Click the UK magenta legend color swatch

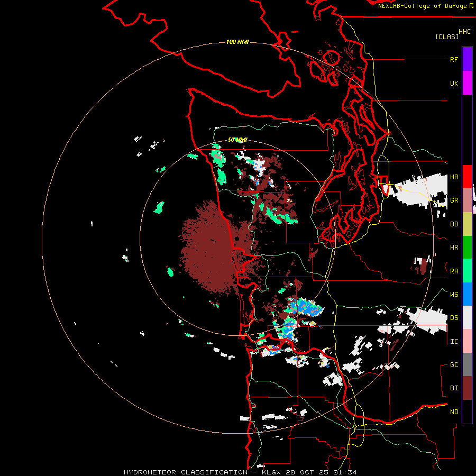(467, 83)
